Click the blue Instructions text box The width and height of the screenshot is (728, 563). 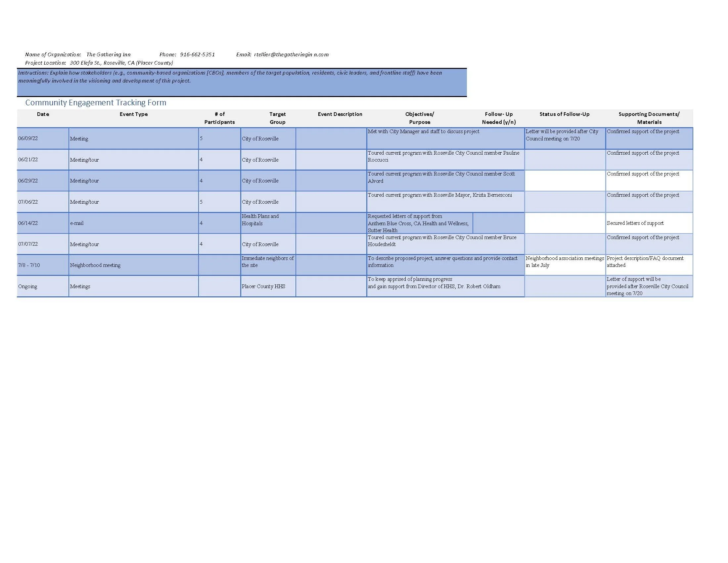[242, 83]
